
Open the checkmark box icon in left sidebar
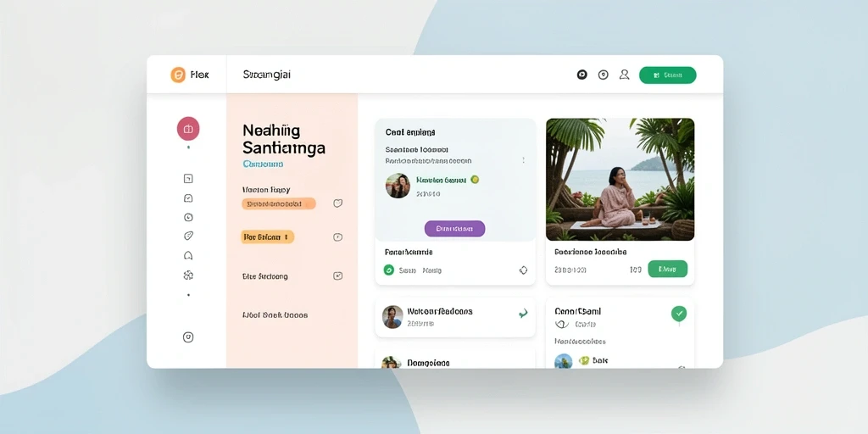(188, 198)
